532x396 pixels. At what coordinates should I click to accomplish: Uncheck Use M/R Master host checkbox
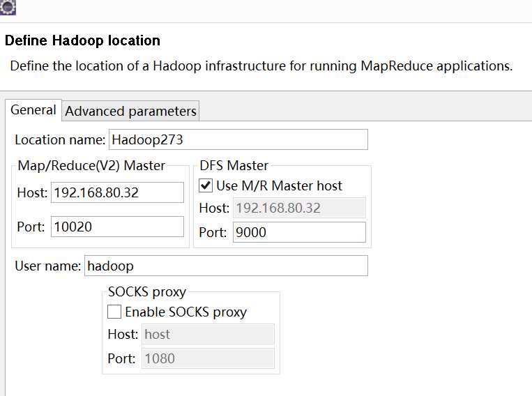pos(206,185)
